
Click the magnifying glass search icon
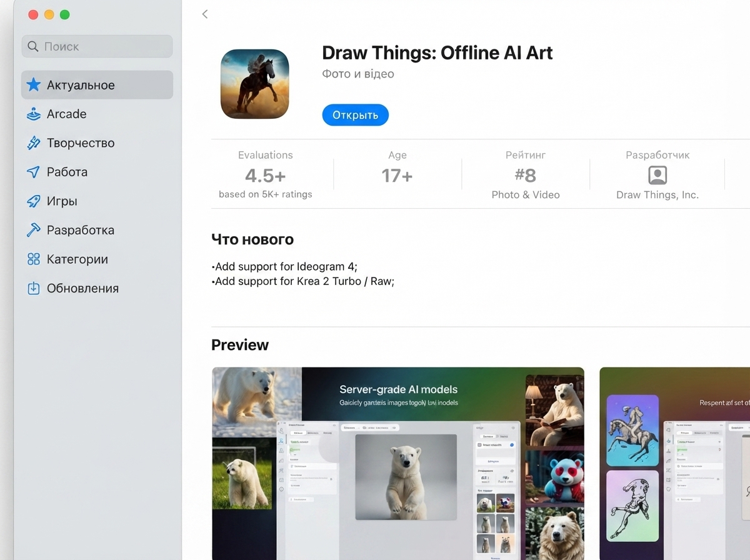(34, 46)
